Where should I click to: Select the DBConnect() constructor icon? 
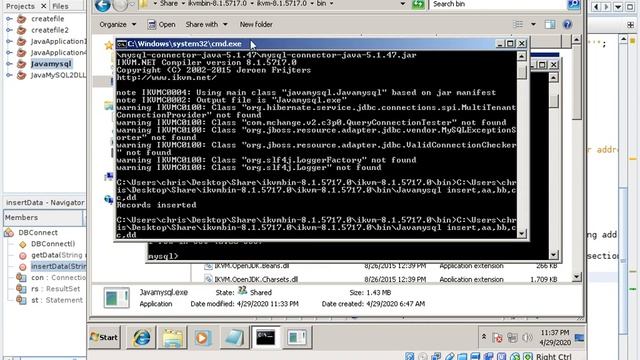click(x=22, y=244)
